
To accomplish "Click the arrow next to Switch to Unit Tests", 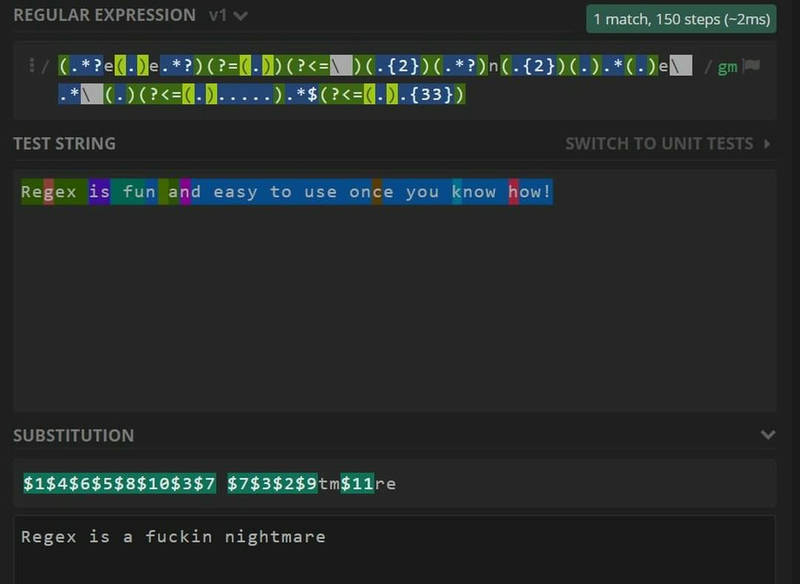I will (x=767, y=144).
